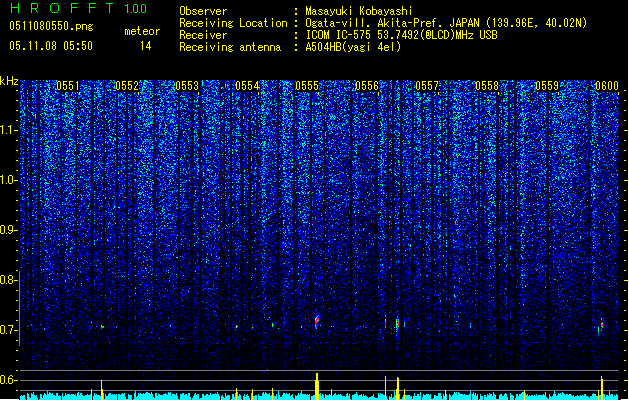Click the Receiving Location label
629x400 pixels.
[x=233, y=23]
